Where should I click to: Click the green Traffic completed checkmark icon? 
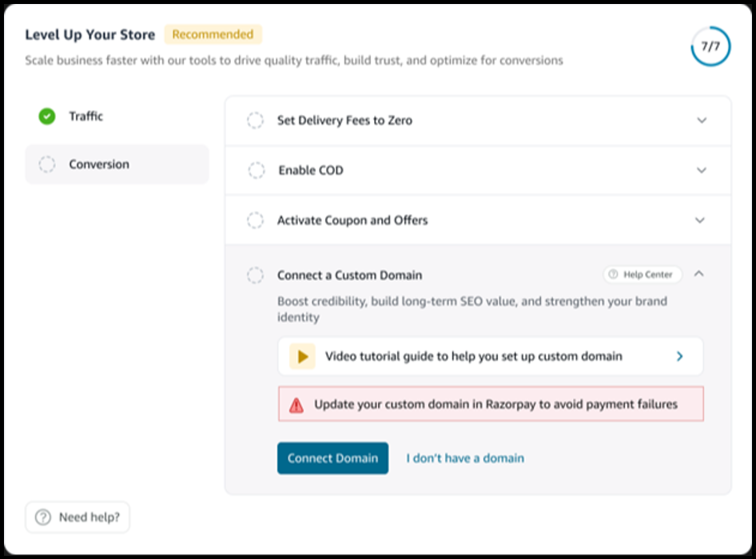(47, 117)
